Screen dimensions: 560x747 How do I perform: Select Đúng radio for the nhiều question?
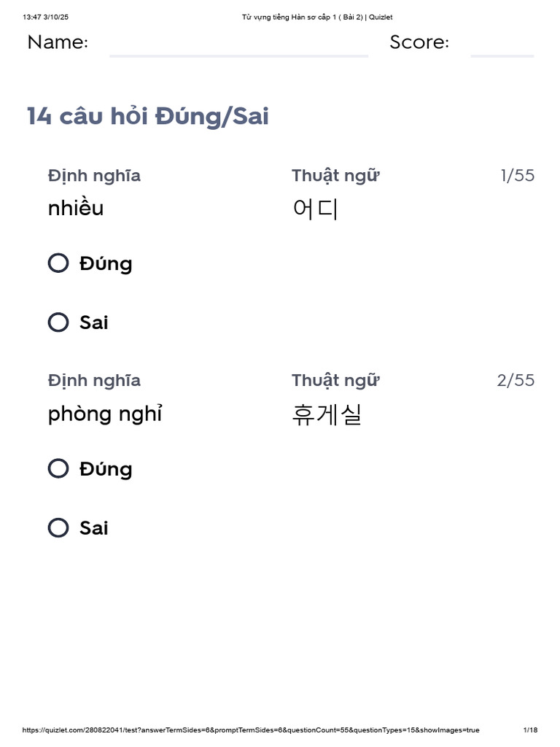click(x=58, y=263)
